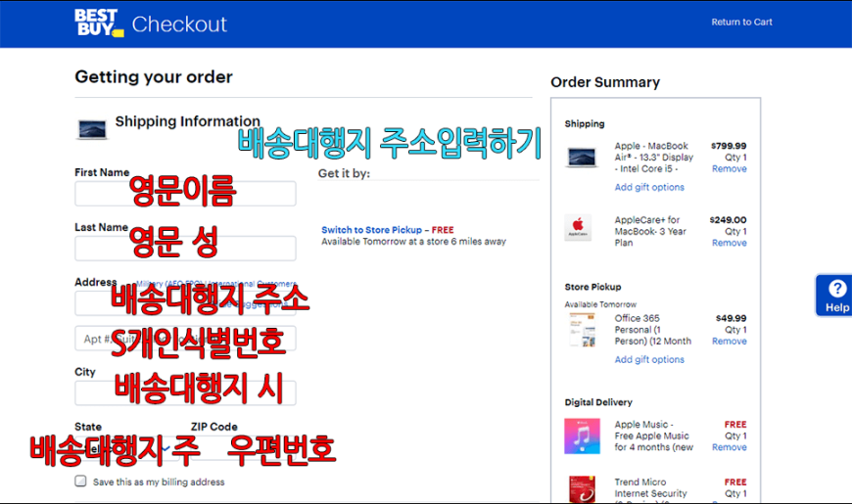Click the Apple Music free trial title

(x=653, y=435)
